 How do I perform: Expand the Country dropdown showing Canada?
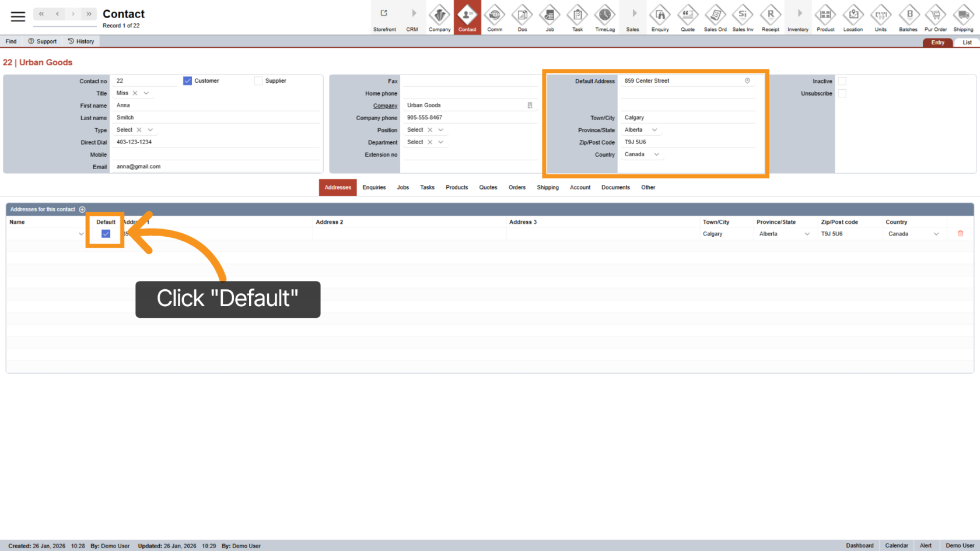657,154
